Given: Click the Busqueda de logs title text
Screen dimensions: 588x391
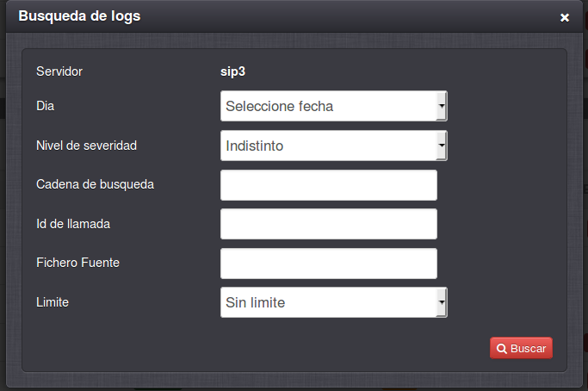Looking at the screenshot, I should pos(79,16).
